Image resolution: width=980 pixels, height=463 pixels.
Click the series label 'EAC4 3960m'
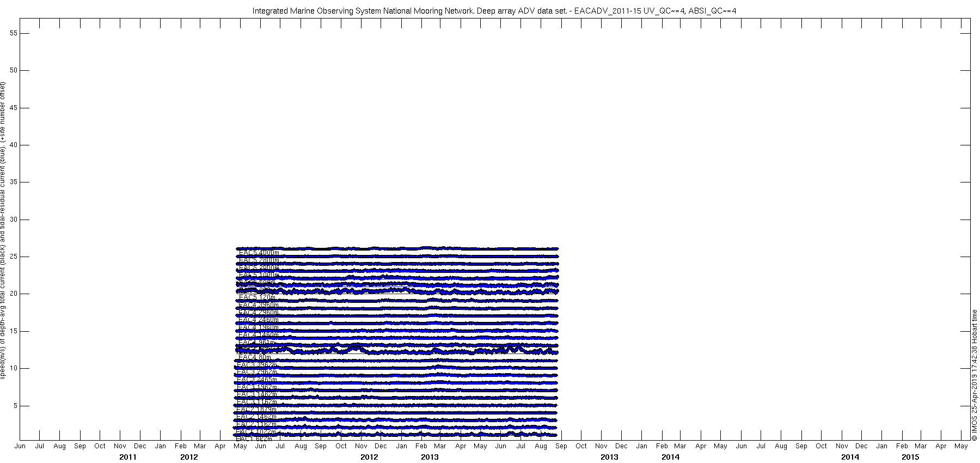point(259,305)
